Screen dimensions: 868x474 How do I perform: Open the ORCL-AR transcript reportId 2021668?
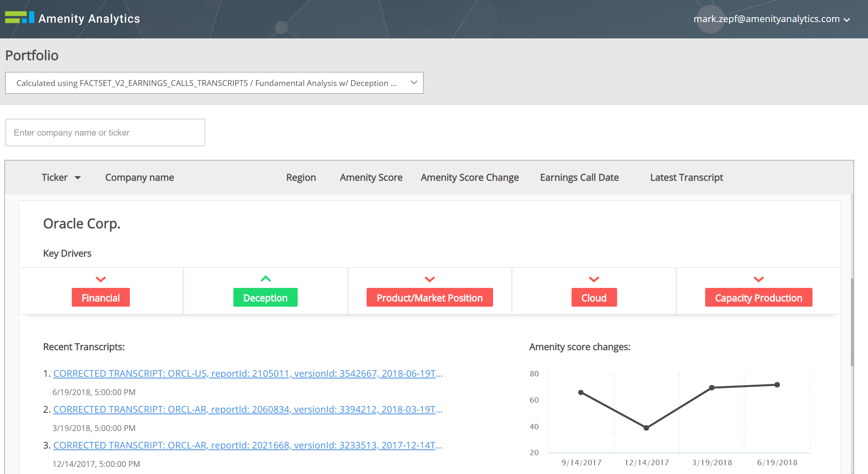coord(248,445)
